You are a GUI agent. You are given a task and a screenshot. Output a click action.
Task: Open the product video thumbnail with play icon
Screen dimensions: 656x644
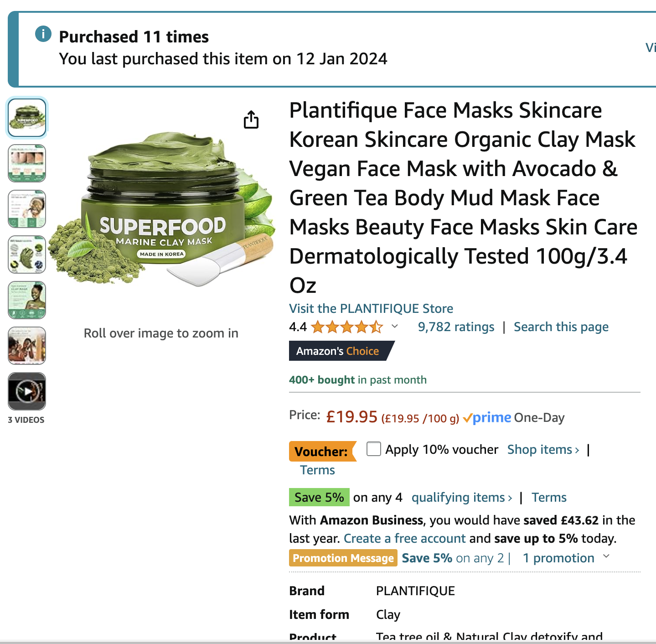(x=27, y=391)
